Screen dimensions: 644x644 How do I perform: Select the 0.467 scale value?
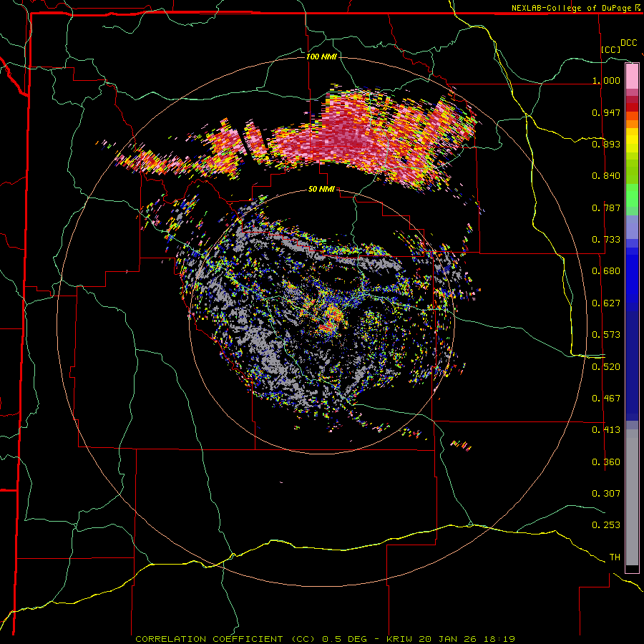606,399
